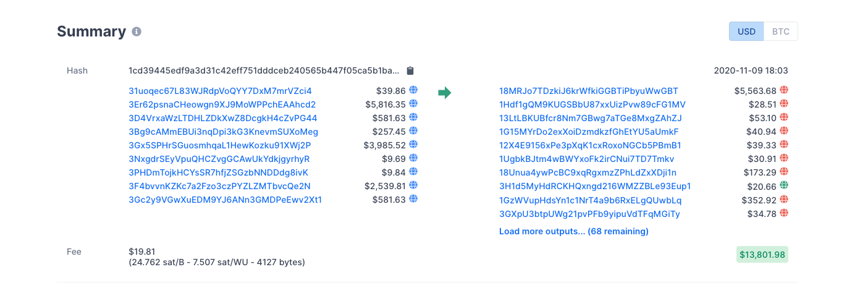Copy the transaction hash with clipboard icon
This screenshot has height=306, width=868.
(410, 70)
